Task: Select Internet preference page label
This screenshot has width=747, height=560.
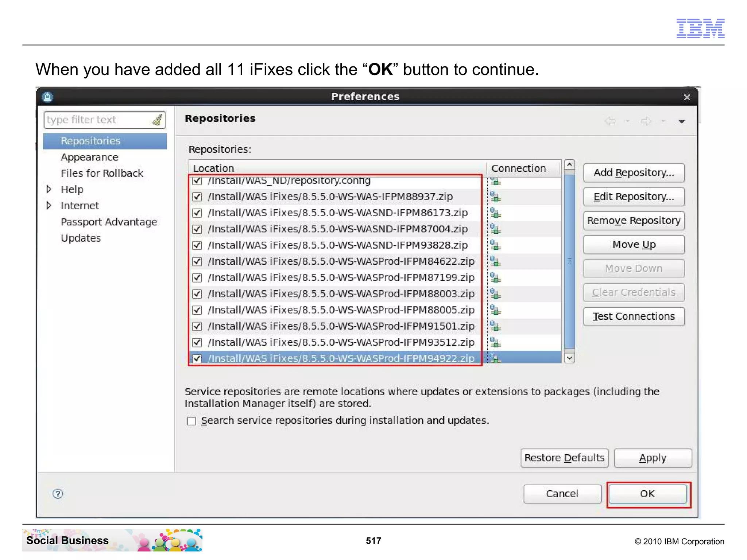Action: tap(80, 206)
